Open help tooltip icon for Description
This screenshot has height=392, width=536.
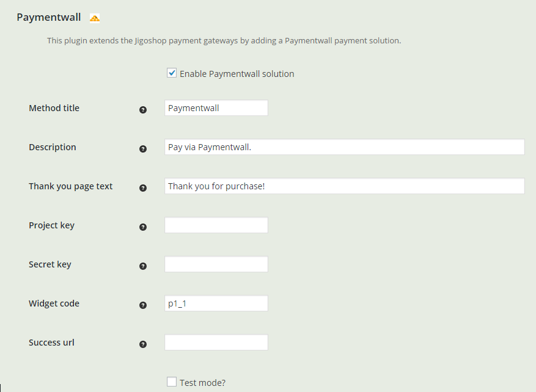[x=143, y=149]
